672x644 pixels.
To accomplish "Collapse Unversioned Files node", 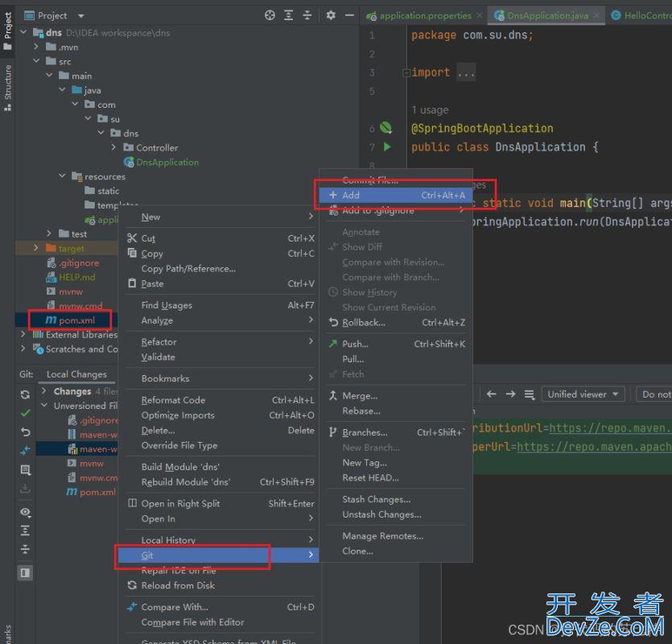I will point(43,405).
